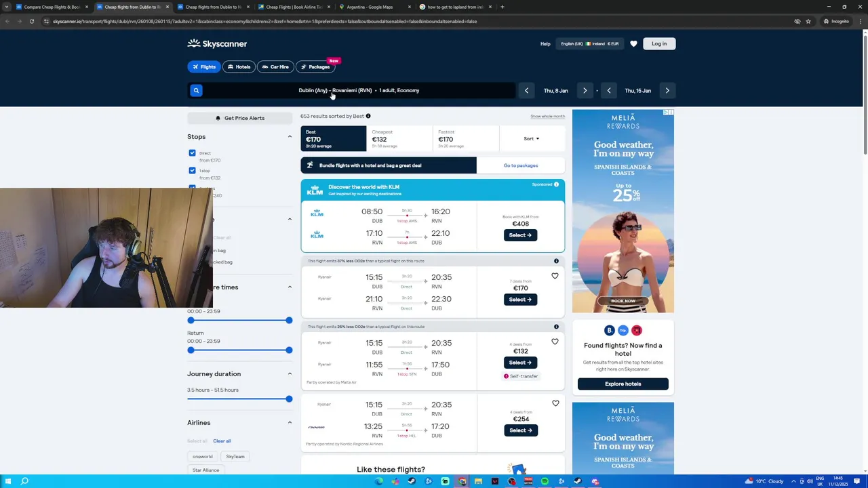Click Clear all in Airlines section
This screenshot has height=488, width=868.
tap(222, 441)
